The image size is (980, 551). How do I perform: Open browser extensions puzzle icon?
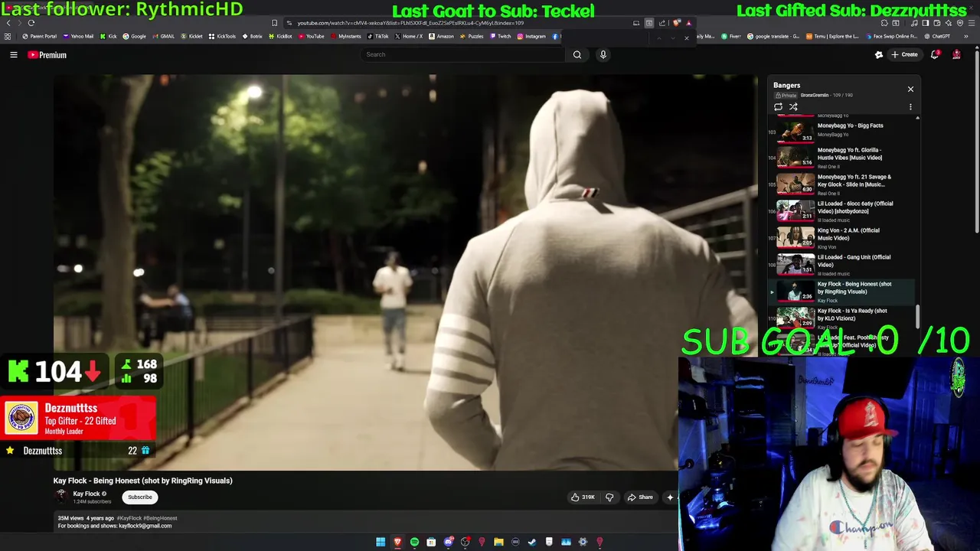884,23
